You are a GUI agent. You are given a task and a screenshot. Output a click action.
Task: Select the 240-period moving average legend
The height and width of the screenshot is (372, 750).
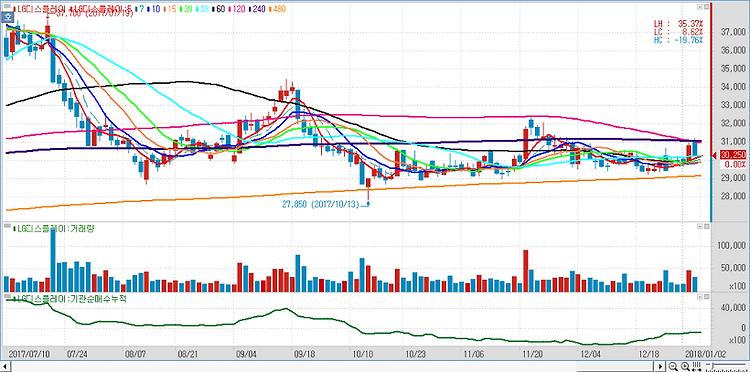(258, 9)
